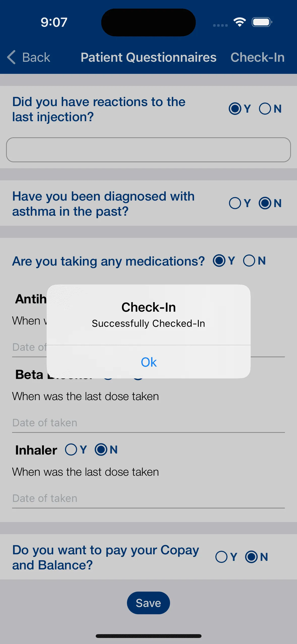Select Y for Inhaler
Screen dimensions: 297x644
point(71,450)
